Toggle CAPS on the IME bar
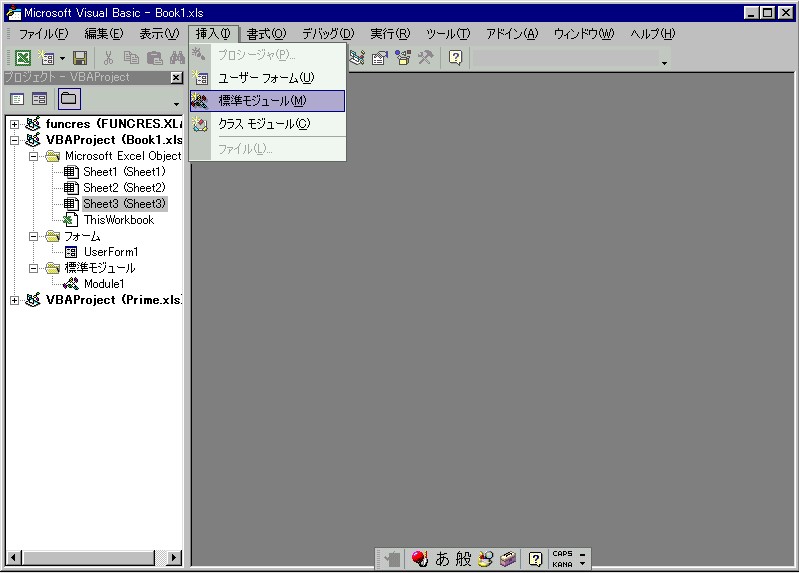The image size is (799, 573). click(562, 554)
